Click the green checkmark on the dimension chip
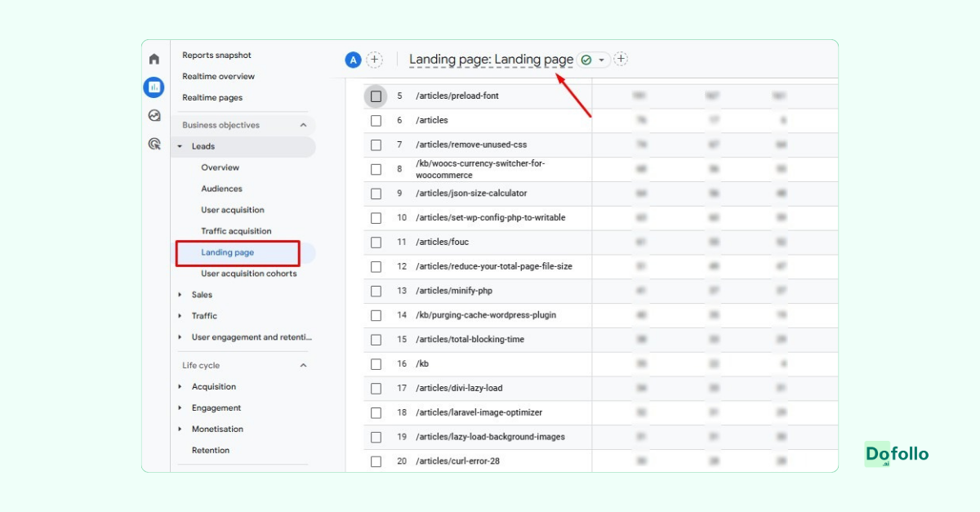980x512 pixels. 585,60
